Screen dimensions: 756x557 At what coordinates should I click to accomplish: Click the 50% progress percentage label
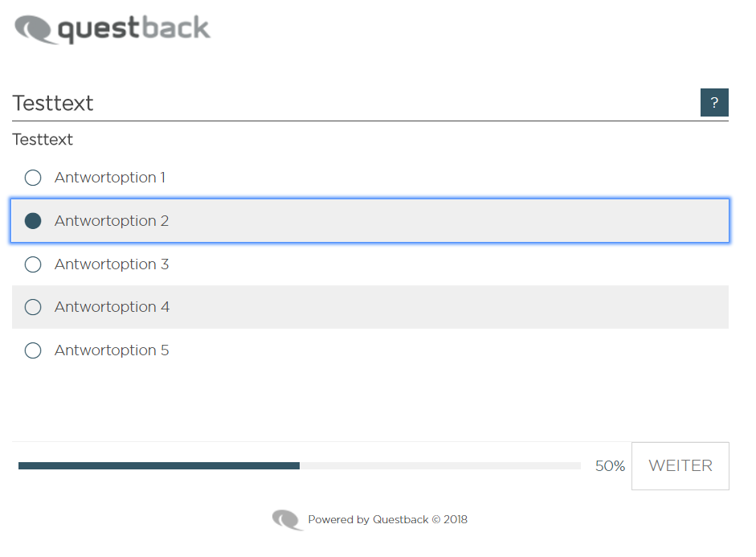[x=610, y=466]
